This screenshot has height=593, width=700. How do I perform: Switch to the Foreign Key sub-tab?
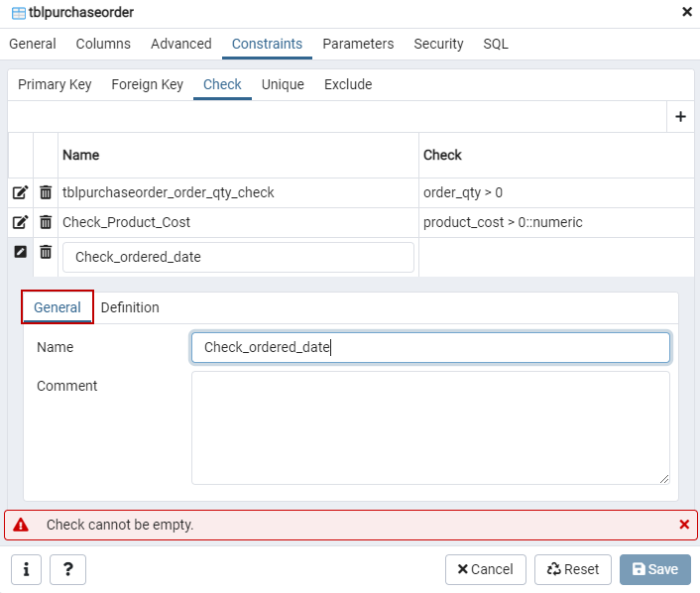tap(147, 84)
